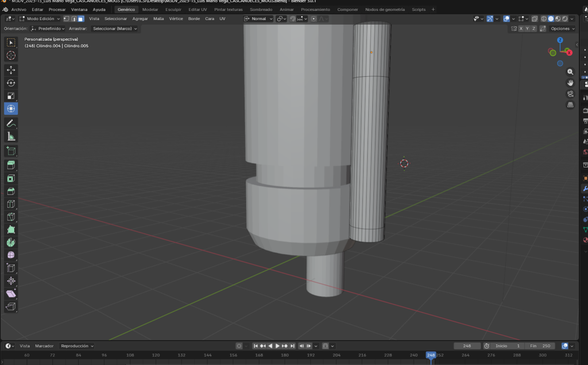588x365 pixels.
Task: Expand the Normal transform orientation dropdown
Action: click(x=258, y=19)
